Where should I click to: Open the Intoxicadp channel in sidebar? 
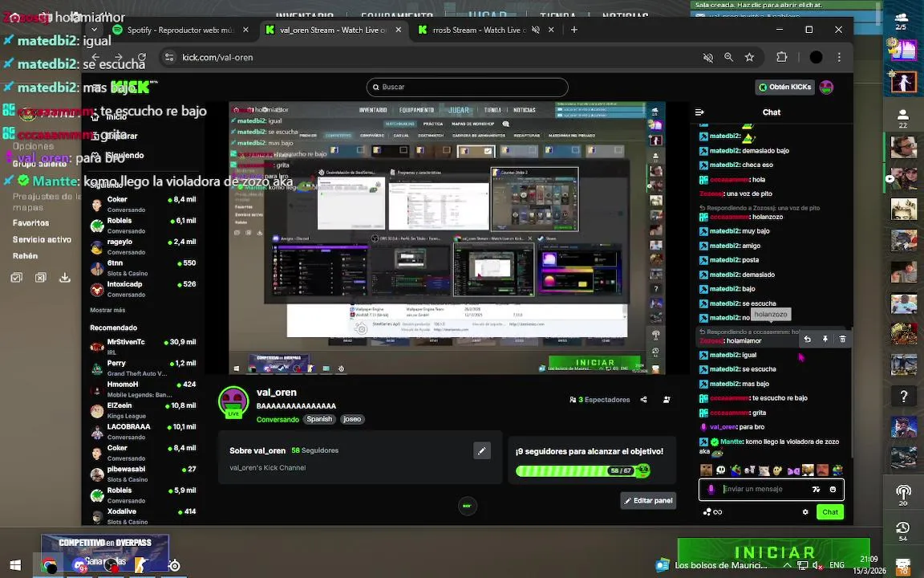tap(144, 289)
